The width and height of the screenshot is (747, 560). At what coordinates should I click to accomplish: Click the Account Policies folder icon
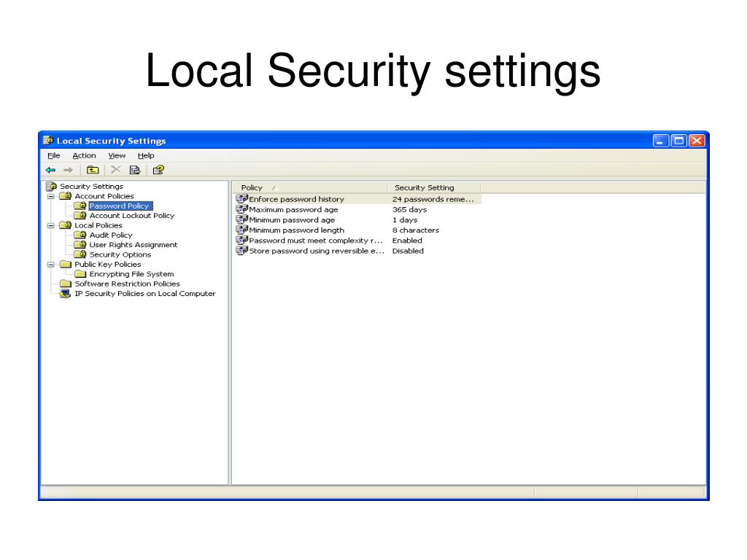click(65, 195)
